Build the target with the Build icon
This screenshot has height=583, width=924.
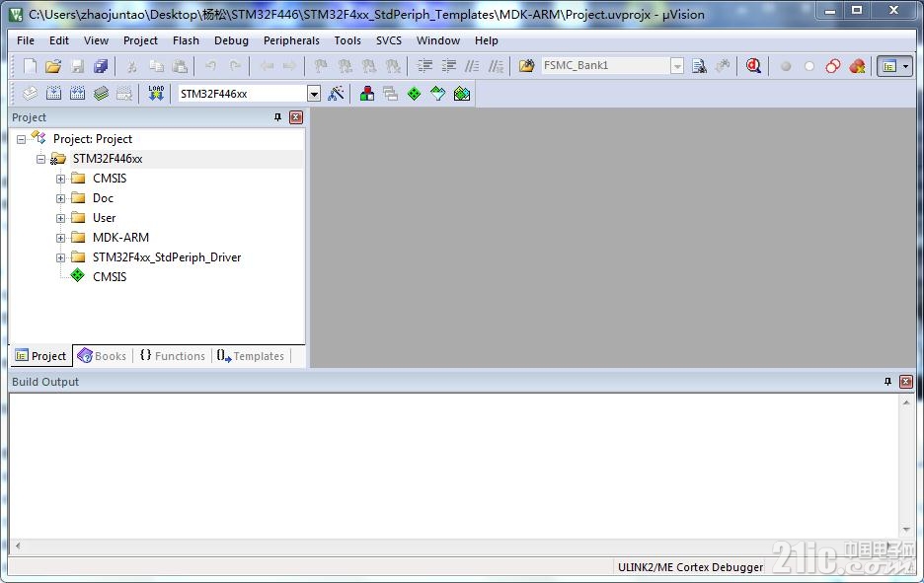53,93
